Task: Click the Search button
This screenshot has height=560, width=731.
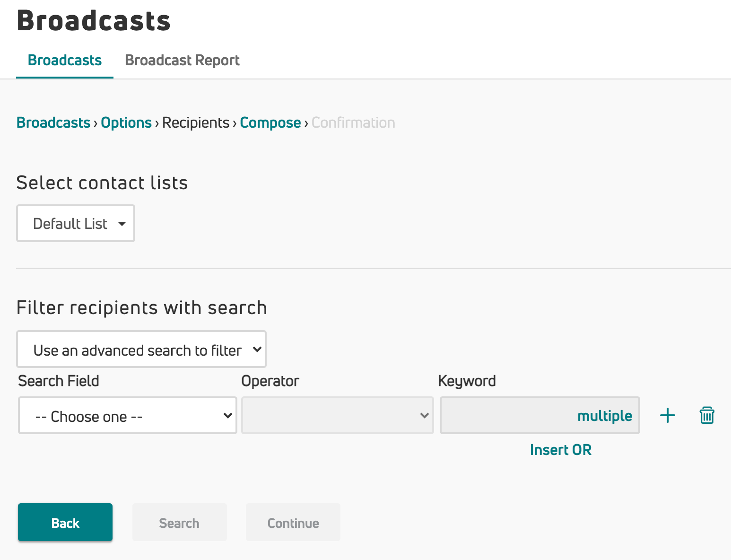Action: [180, 522]
